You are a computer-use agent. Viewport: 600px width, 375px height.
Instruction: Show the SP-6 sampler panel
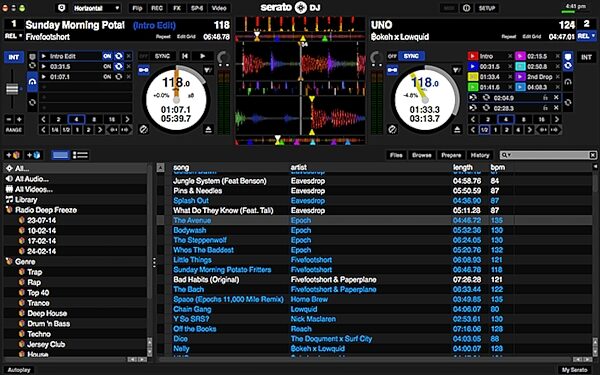pos(197,8)
